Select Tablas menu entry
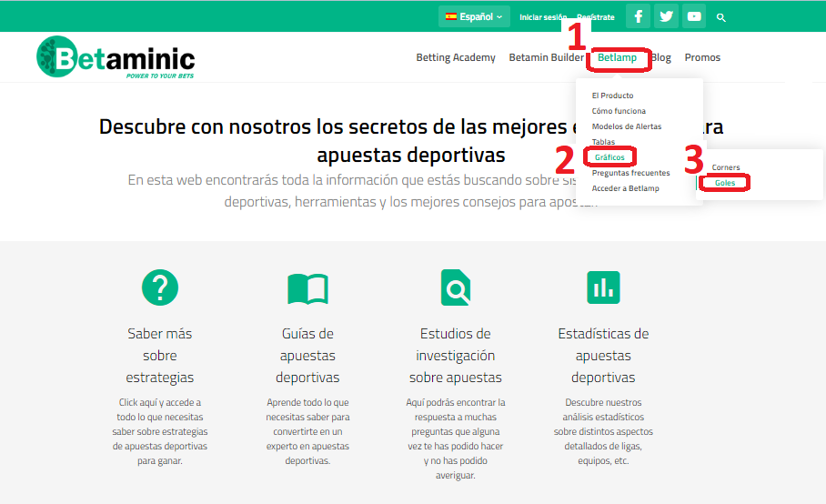Screen dimensions: 826x504 click(x=603, y=142)
